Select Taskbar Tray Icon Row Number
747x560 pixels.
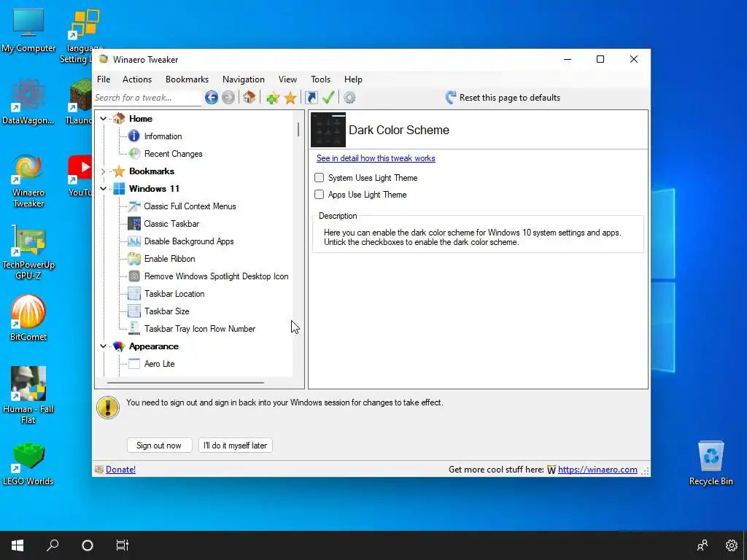200,329
